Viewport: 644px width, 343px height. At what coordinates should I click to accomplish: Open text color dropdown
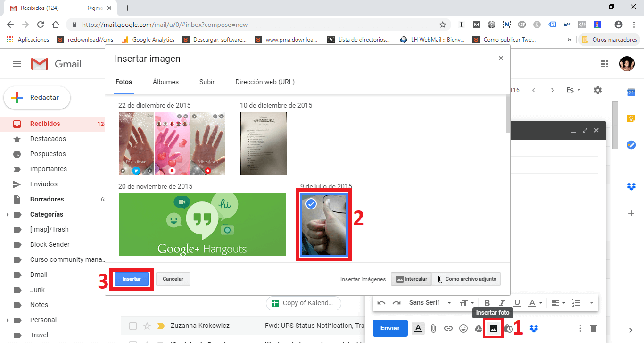tap(535, 303)
